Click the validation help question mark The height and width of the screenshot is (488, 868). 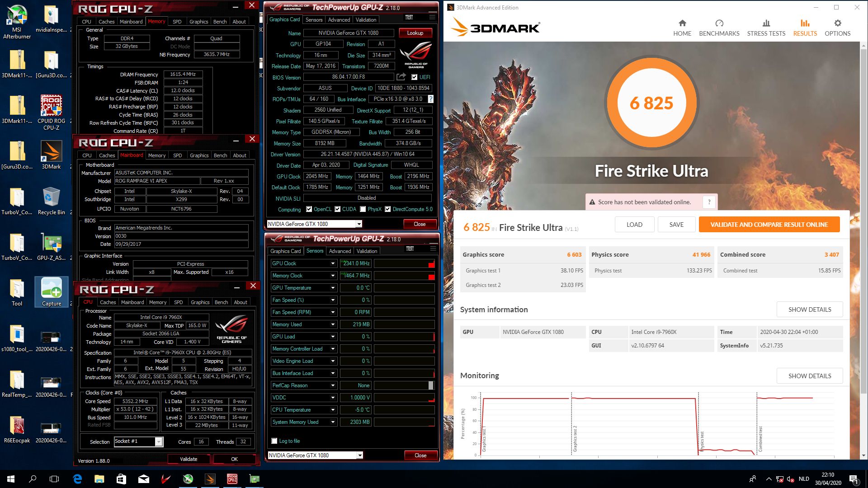point(709,202)
